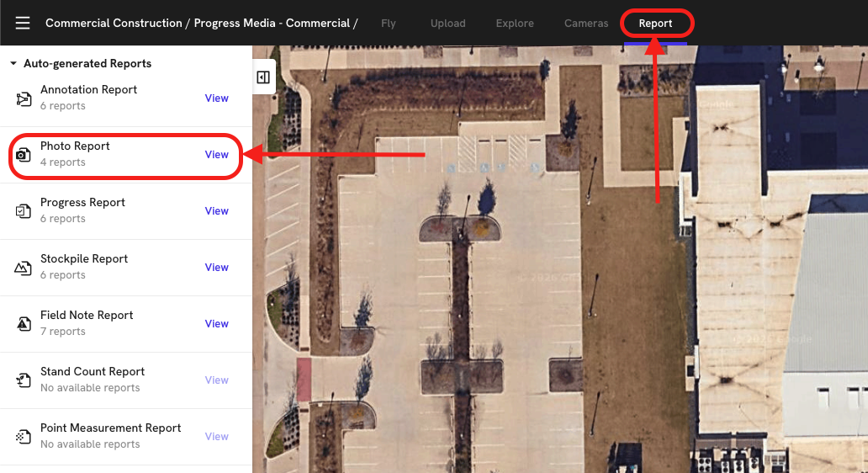Open the Cameras tab
The image size is (868, 473).
click(586, 24)
